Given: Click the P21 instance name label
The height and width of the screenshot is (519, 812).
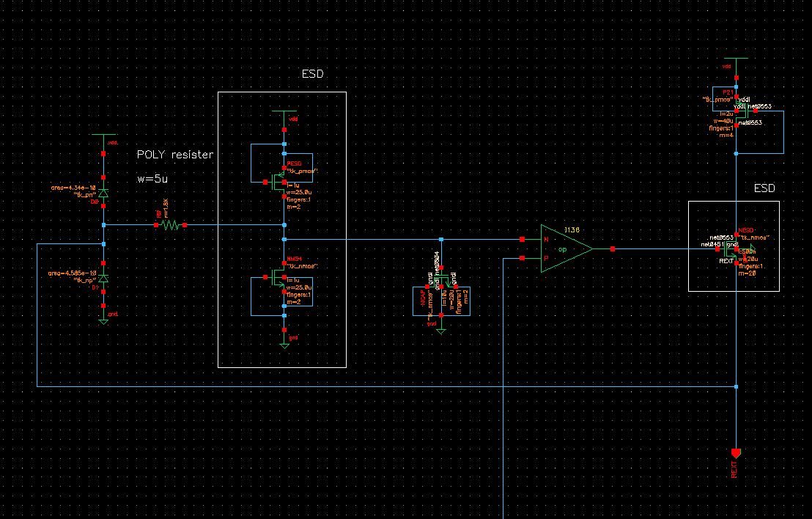Looking at the screenshot, I should click(728, 92).
